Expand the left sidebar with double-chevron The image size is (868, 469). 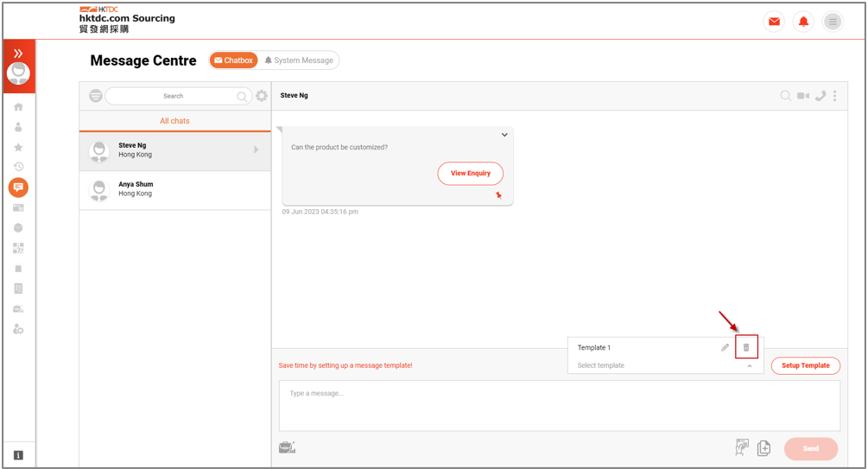point(18,54)
